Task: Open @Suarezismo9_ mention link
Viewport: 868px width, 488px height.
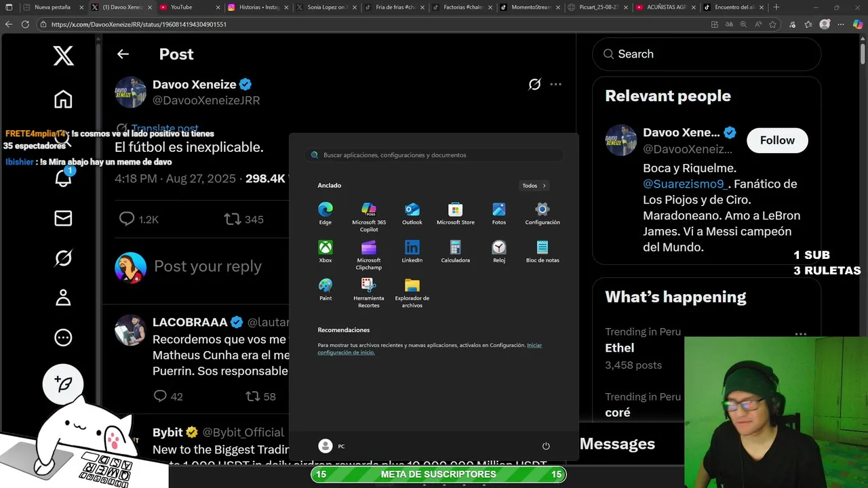Action: click(x=686, y=184)
